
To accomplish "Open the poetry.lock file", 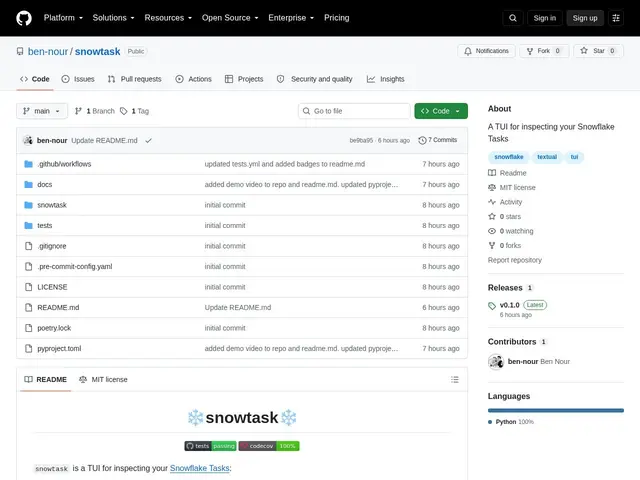I will (54, 328).
